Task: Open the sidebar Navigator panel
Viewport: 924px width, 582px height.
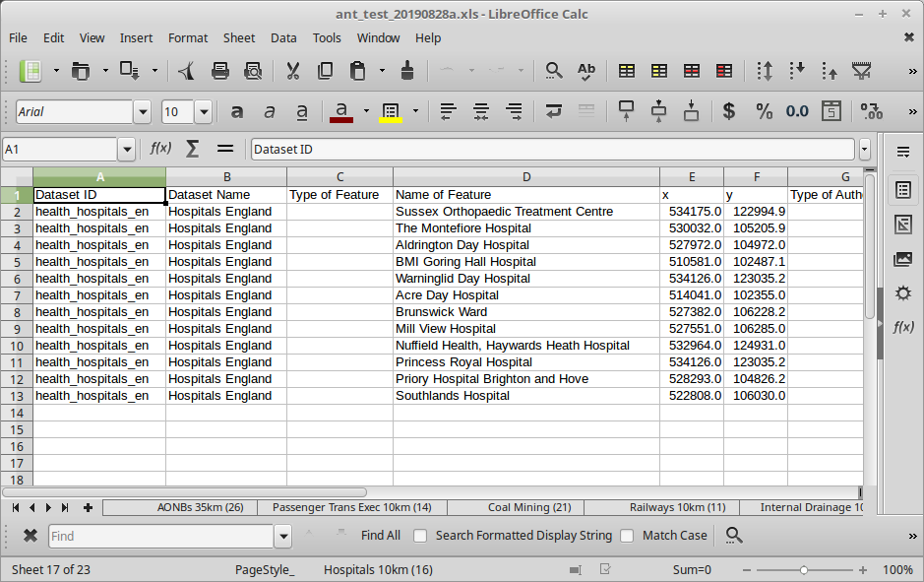Action: [902, 293]
